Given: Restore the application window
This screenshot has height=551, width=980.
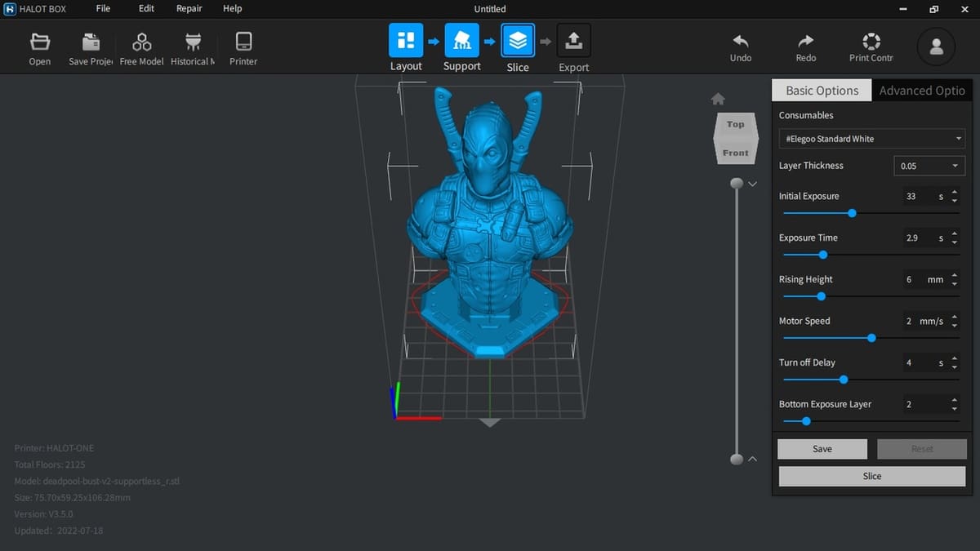Looking at the screenshot, I should click(x=934, y=9).
